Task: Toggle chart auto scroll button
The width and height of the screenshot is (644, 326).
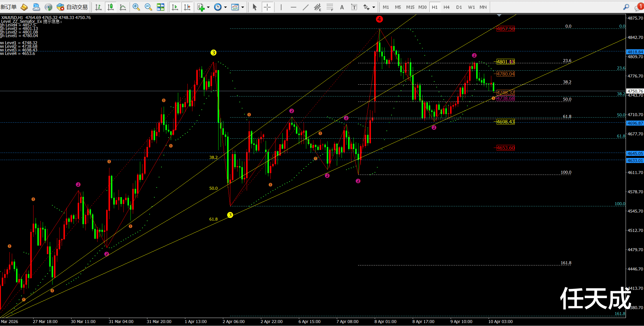Action: (x=175, y=7)
